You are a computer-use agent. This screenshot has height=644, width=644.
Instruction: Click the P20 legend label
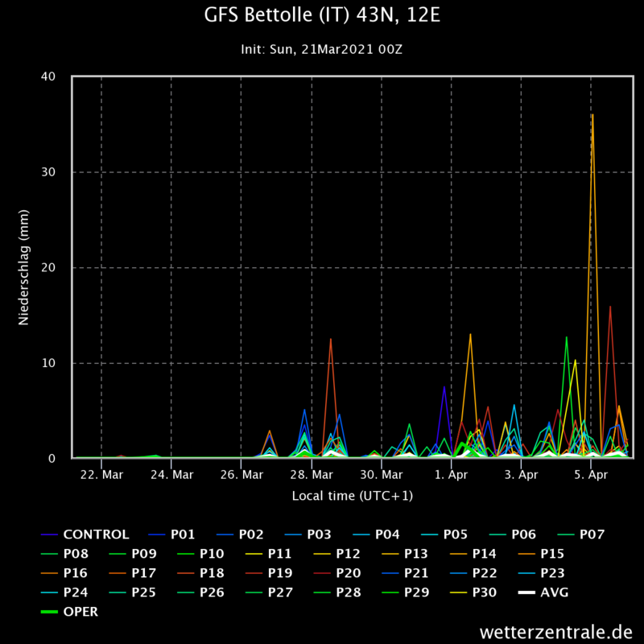[x=349, y=573]
